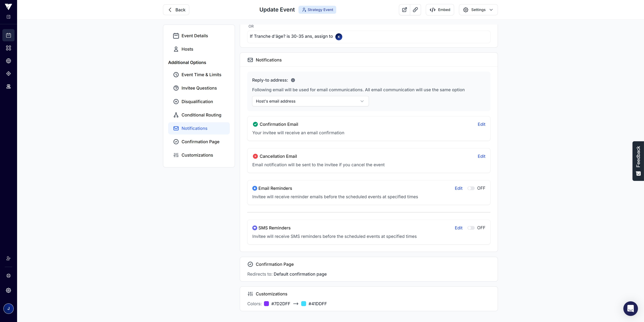Open the apps grid icon in sidebar
Viewport: 644px width, 322px height.
pyautogui.click(x=8, y=48)
